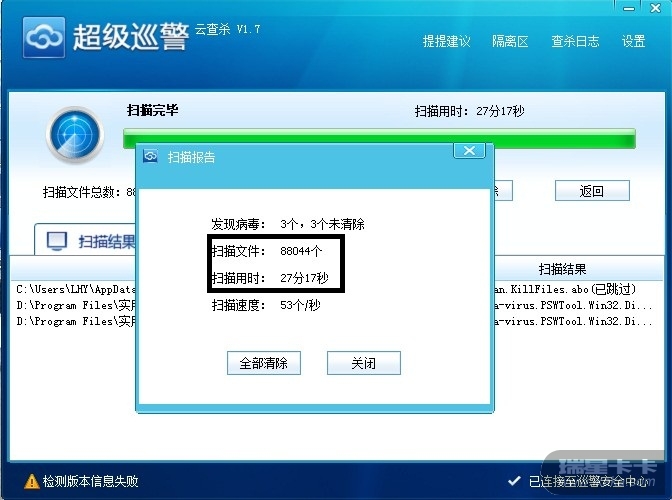
Task: Switch to 扫描结果 tab
Action: pyautogui.click(x=86, y=241)
